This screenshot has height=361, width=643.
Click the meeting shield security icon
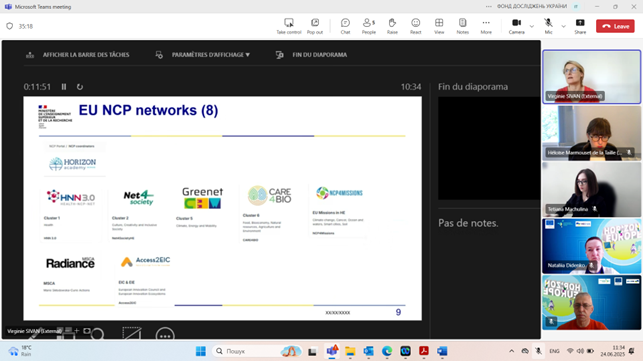click(9, 26)
